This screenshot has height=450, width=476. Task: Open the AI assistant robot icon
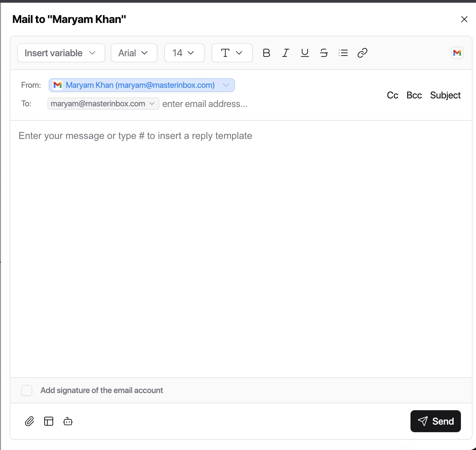click(x=68, y=421)
